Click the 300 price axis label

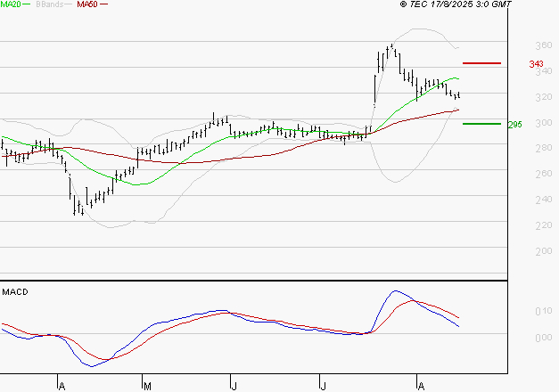[x=544, y=123]
